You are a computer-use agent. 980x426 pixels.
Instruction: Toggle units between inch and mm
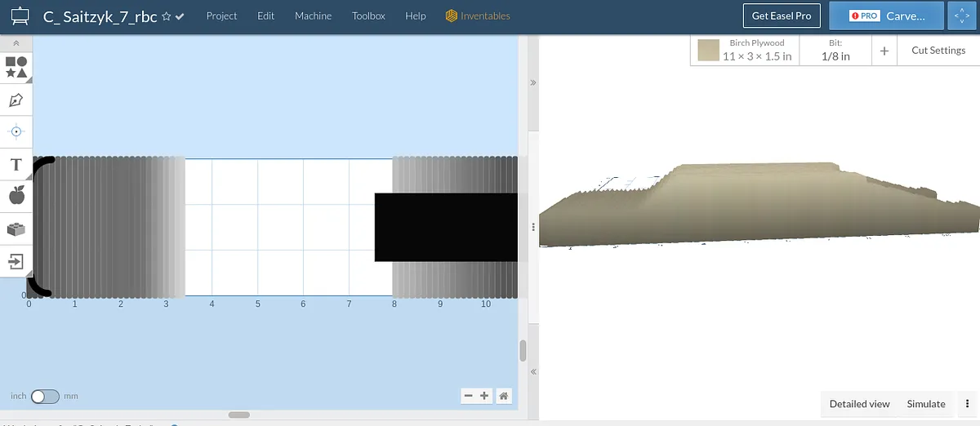tap(45, 397)
